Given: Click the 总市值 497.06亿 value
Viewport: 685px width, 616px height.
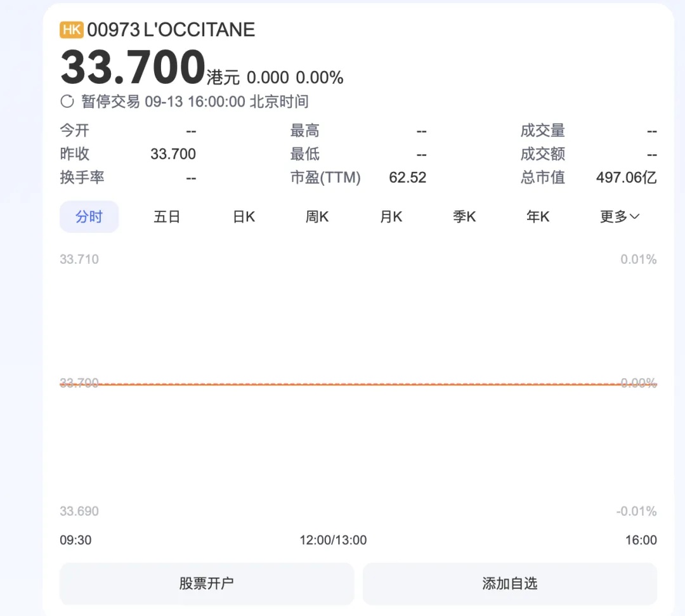Looking at the screenshot, I should point(625,178).
